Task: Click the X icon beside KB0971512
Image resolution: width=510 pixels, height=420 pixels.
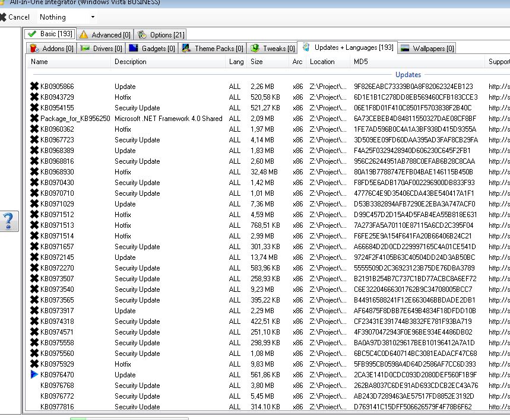Action: (x=34, y=215)
